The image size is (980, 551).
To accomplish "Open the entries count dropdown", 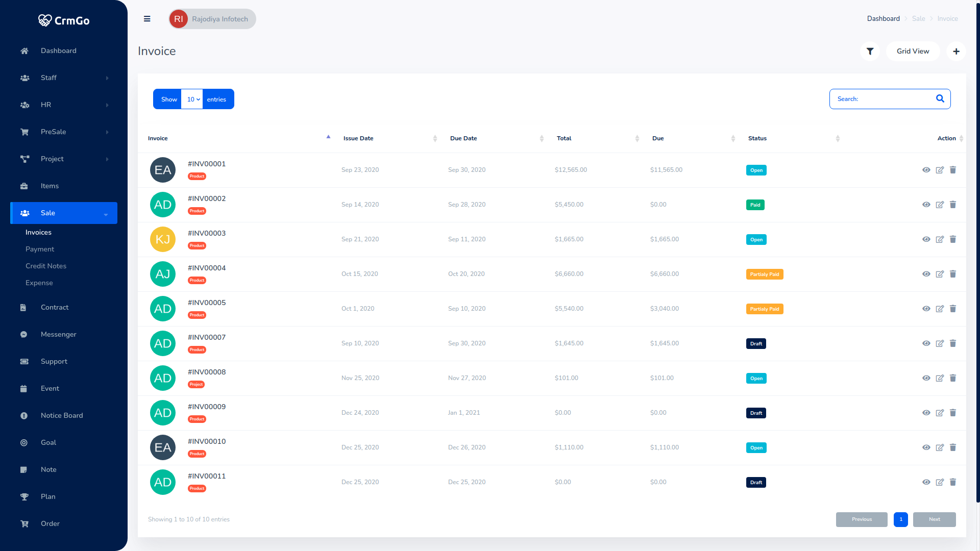I will (192, 99).
